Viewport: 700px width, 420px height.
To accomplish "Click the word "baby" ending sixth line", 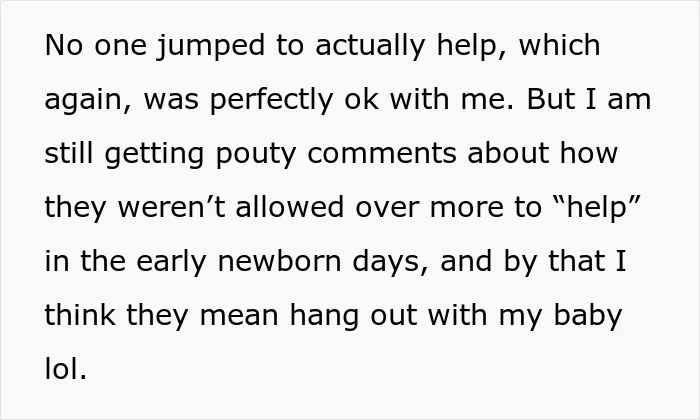I will click(x=588, y=316).
